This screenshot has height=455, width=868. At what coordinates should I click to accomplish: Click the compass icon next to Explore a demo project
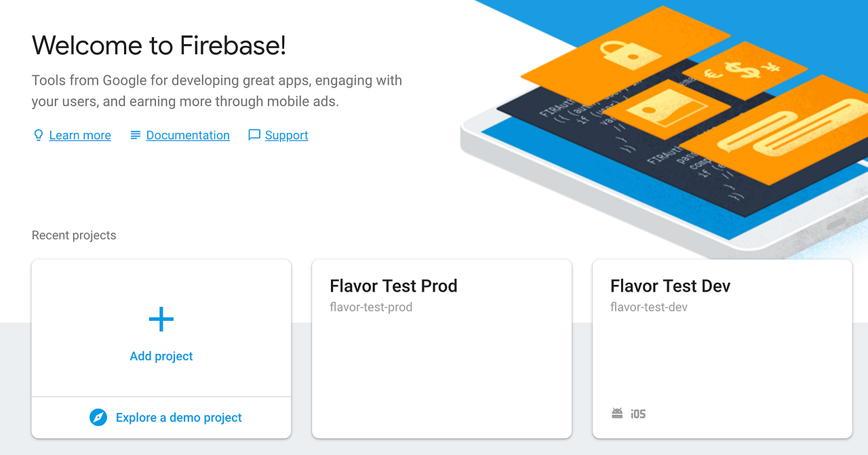click(x=98, y=418)
